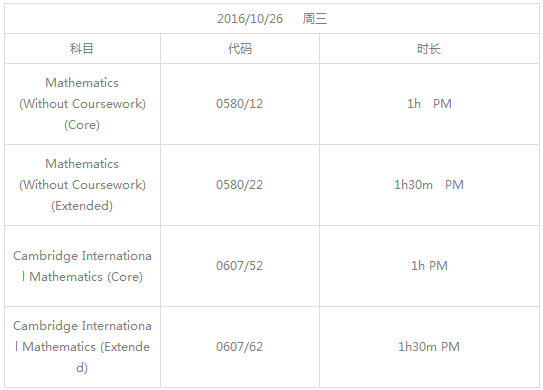Select Cambridge International Mathematics (Extended) cell
This screenshot has height=390, width=543.
[x=82, y=347]
